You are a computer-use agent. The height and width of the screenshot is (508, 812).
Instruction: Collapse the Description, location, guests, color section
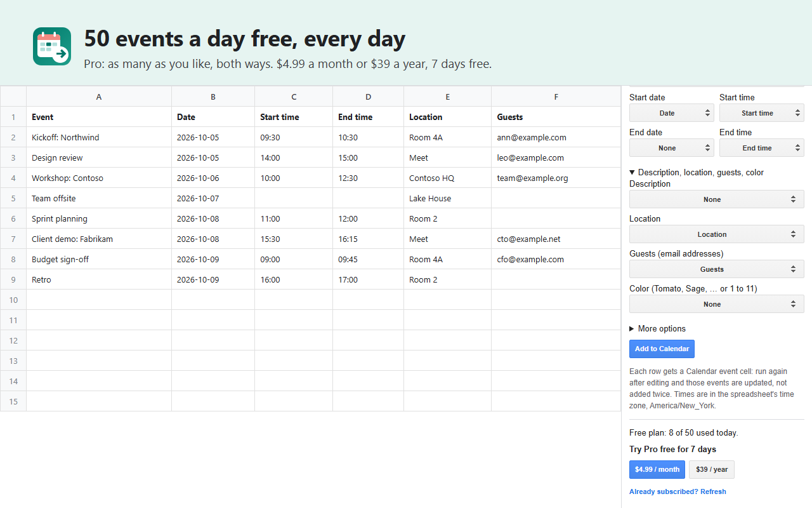(697, 173)
